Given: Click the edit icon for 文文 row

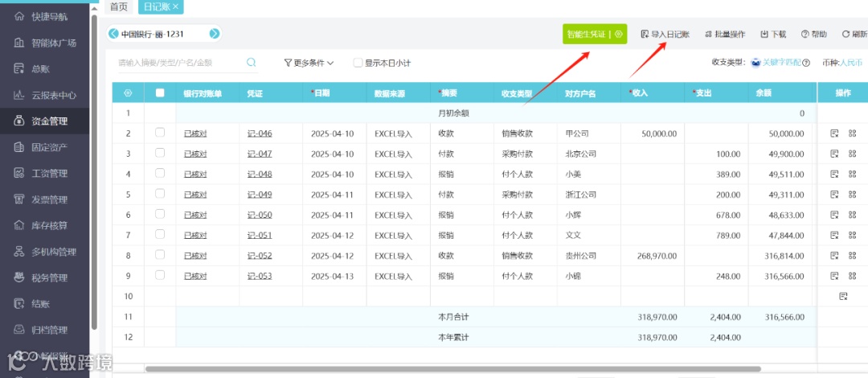Looking at the screenshot, I should (x=834, y=235).
